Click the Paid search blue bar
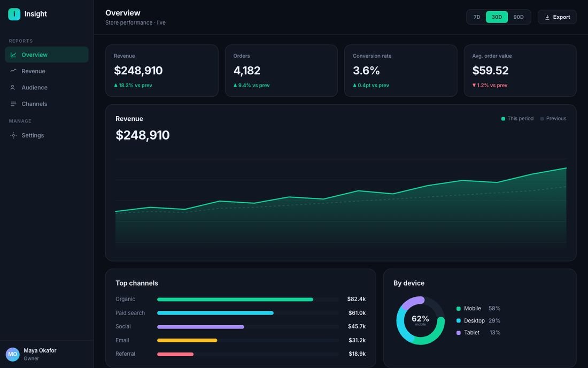This screenshot has height=368, width=588. [x=215, y=313]
